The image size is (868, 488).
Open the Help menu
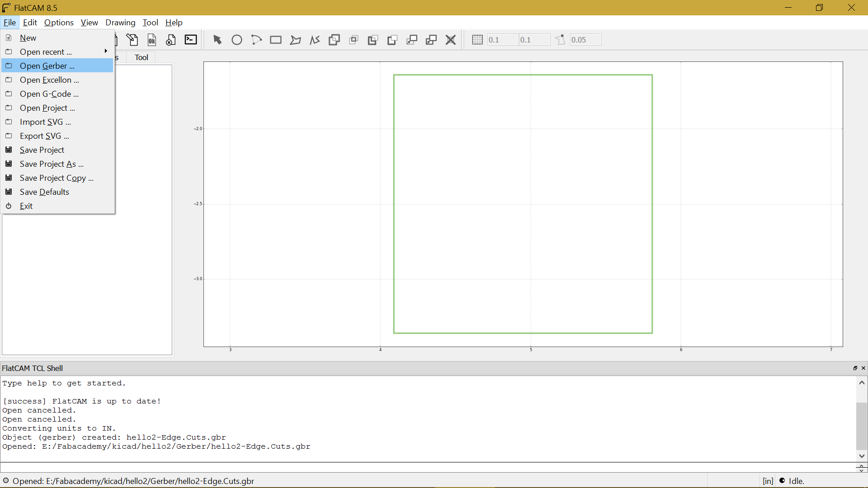(x=174, y=23)
